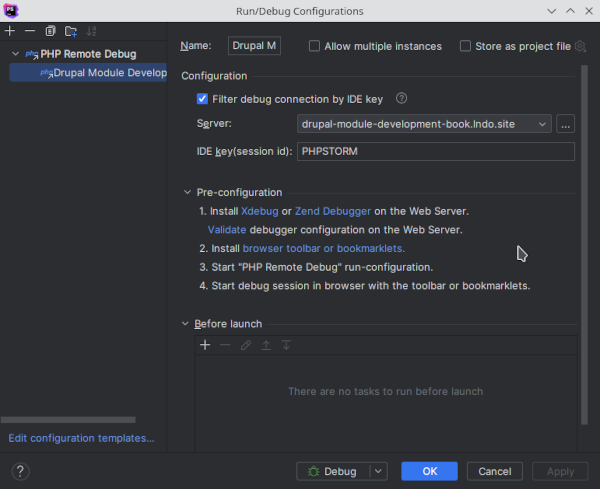This screenshot has width=600, height=489.
Task: Click the Debug button
Action: click(x=333, y=471)
